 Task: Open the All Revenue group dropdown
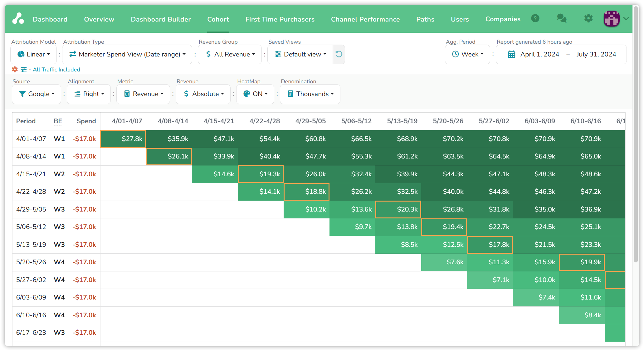coord(230,54)
